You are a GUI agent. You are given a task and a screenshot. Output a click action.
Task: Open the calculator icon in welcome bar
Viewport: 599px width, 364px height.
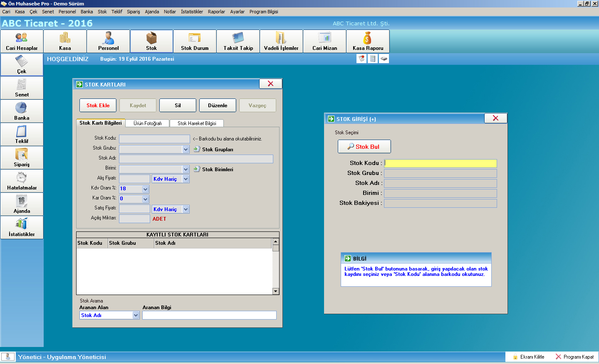click(x=373, y=59)
